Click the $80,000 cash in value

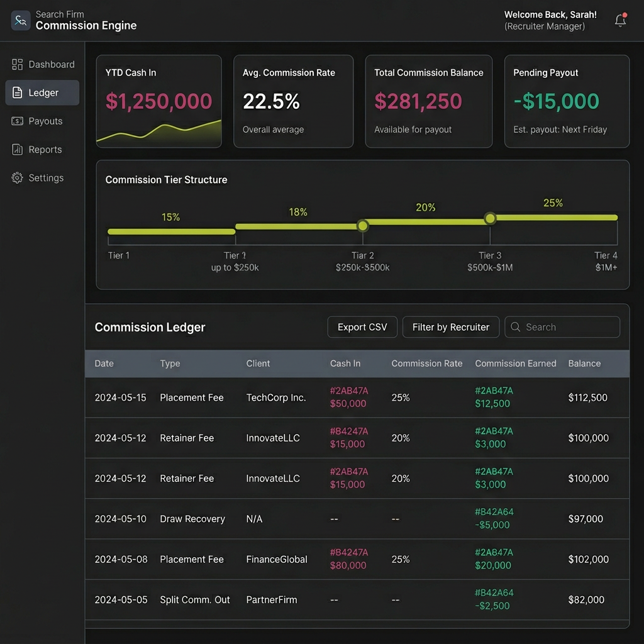(x=348, y=565)
